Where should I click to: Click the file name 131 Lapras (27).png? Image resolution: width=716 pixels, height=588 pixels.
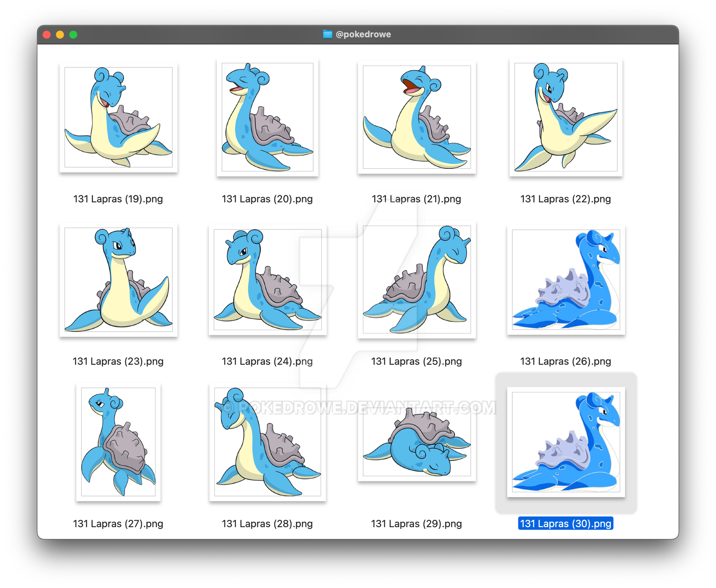click(118, 524)
